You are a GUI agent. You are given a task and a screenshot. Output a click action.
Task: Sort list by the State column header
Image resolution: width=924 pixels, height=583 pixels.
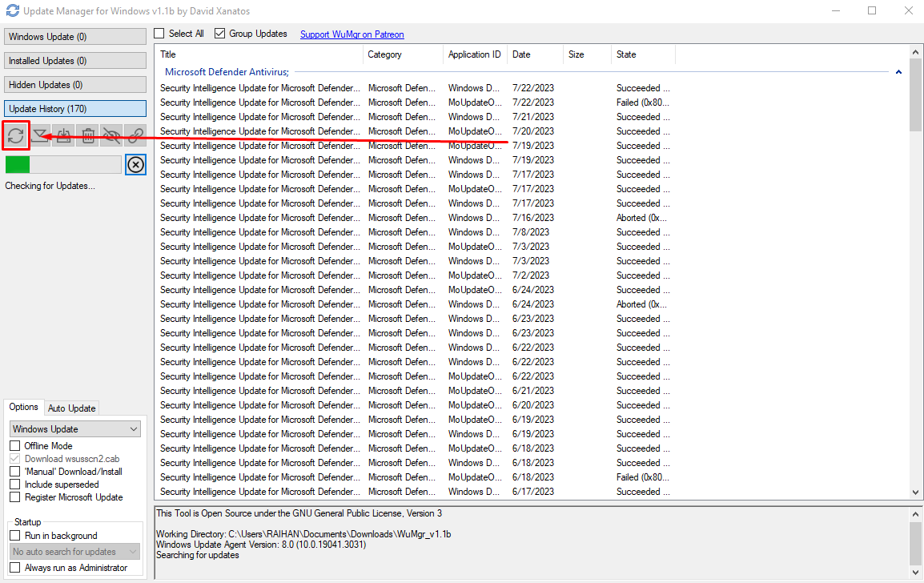click(644, 54)
